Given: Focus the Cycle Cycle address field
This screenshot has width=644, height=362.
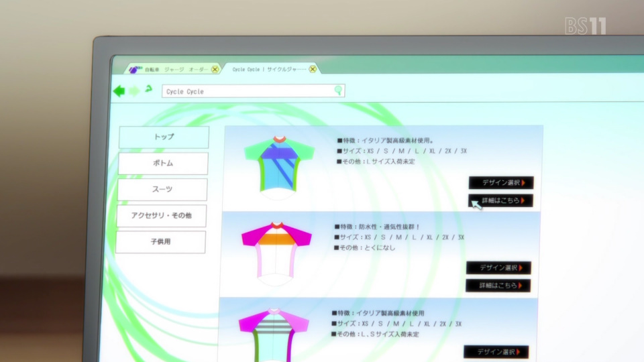Looking at the screenshot, I should pyautogui.click(x=253, y=91).
